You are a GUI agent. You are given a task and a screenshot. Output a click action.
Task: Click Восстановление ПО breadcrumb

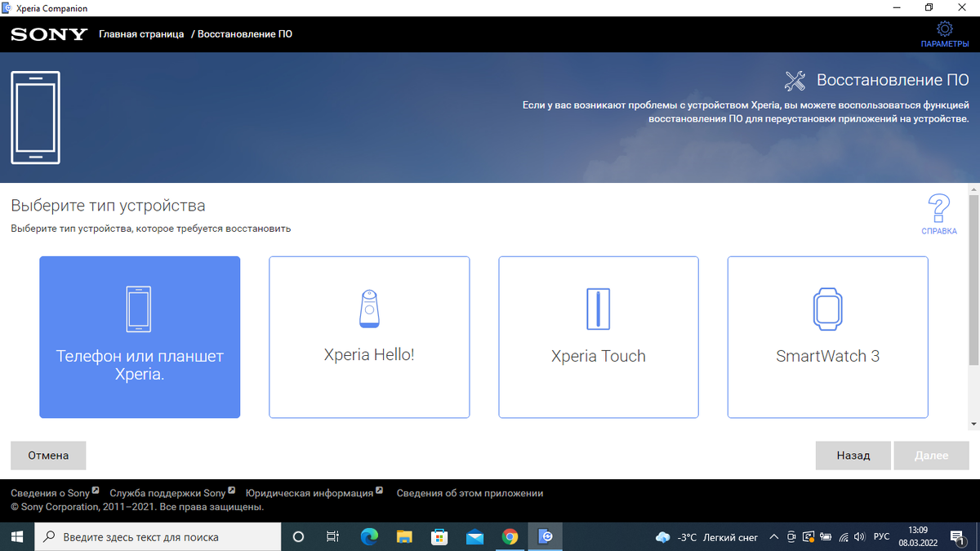pos(245,34)
